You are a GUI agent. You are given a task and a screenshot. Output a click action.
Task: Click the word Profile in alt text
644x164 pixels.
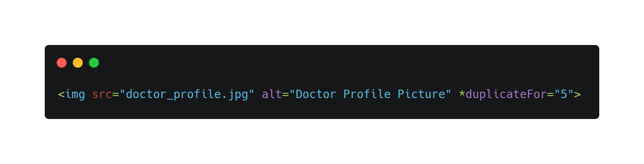pos(367,94)
